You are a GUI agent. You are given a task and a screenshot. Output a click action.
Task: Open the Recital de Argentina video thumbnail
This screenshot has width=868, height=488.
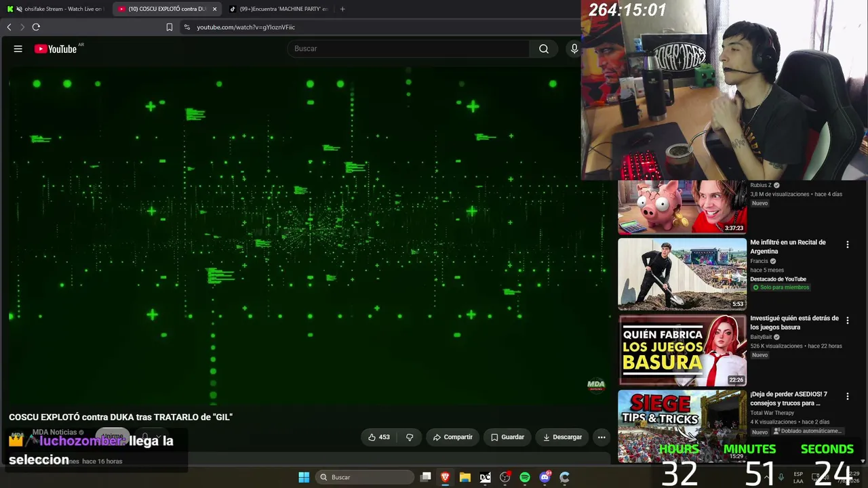click(682, 274)
